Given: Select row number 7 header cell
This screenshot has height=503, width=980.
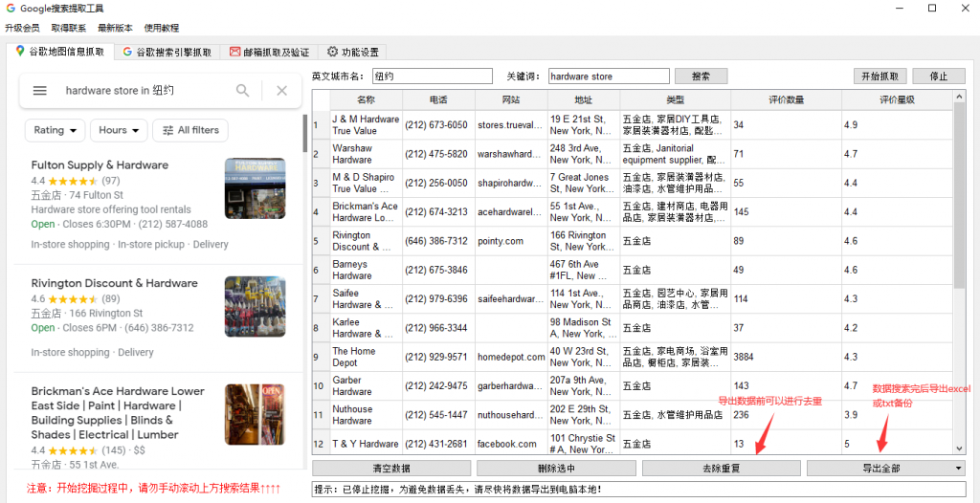Looking at the screenshot, I should pyautogui.click(x=322, y=299).
